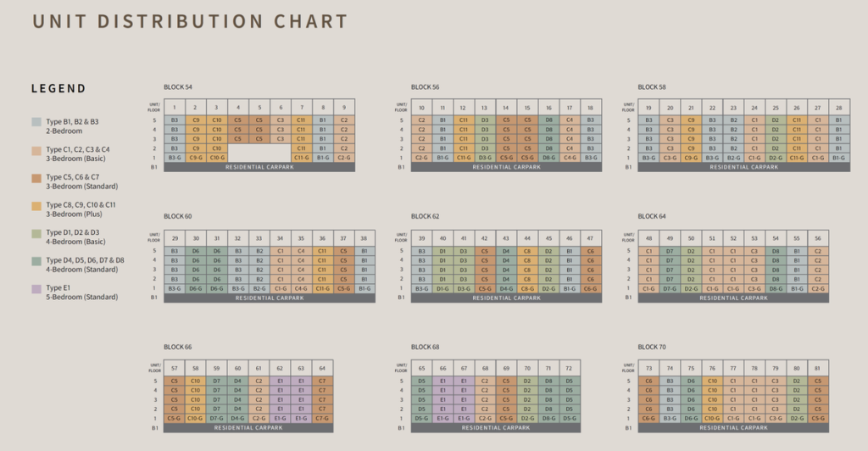
Task: Click Residential Carpark bar under Block 58
Action: pos(743,167)
